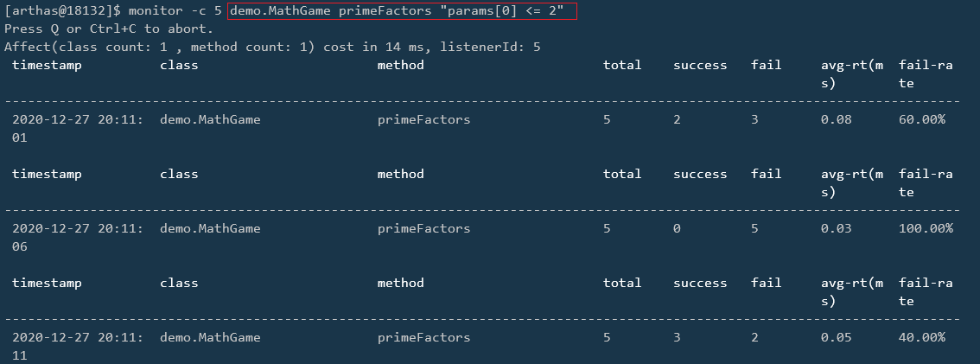Click the first "timestamp" column header
This screenshot has height=364, width=980.
tap(47, 65)
